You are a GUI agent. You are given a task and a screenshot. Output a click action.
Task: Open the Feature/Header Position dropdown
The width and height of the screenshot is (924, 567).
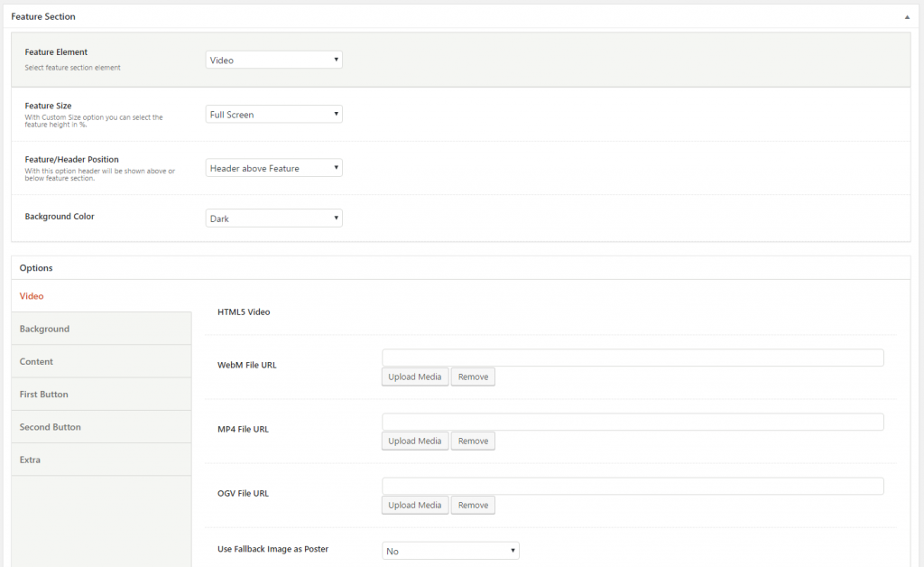tap(273, 168)
